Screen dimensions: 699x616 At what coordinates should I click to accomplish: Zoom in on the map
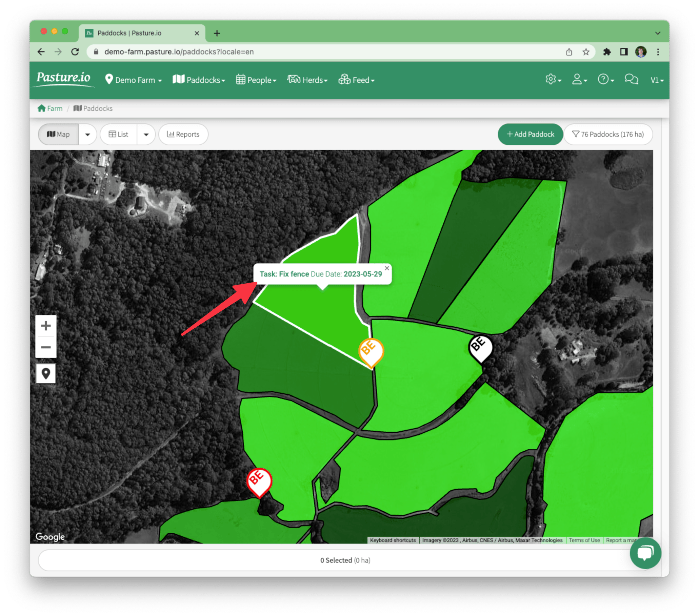coord(46,325)
